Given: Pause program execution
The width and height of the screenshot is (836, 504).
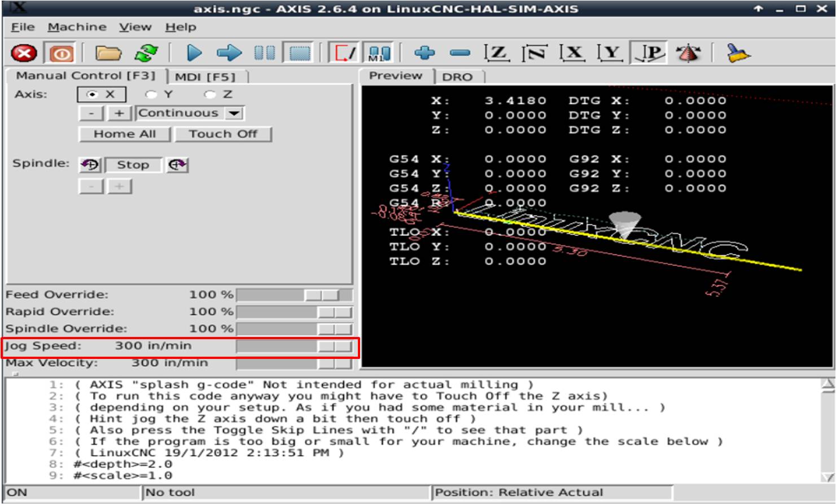Looking at the screenshot, I should pos(264,54).
